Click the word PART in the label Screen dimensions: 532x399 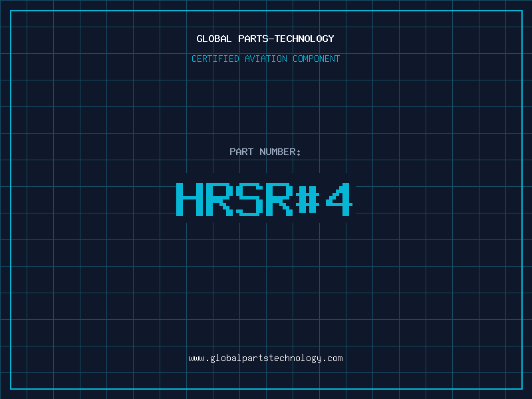click(241, 152)
